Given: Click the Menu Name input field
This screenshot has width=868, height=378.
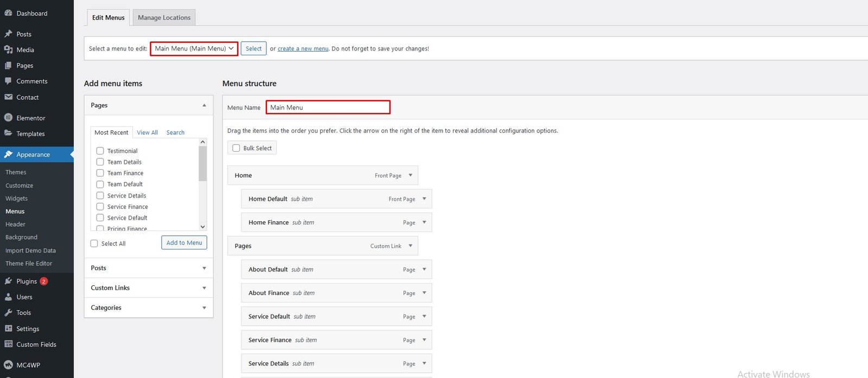Looking at the screenshot, I should coord(328,107).
